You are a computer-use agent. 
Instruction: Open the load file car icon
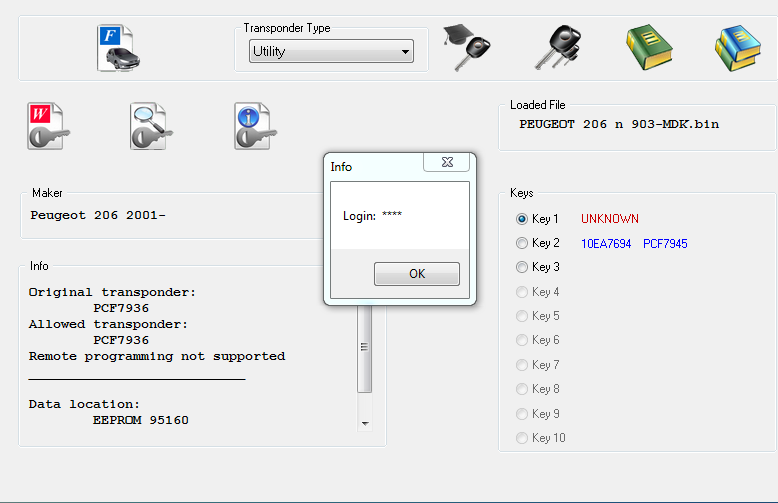click(118, 48)
